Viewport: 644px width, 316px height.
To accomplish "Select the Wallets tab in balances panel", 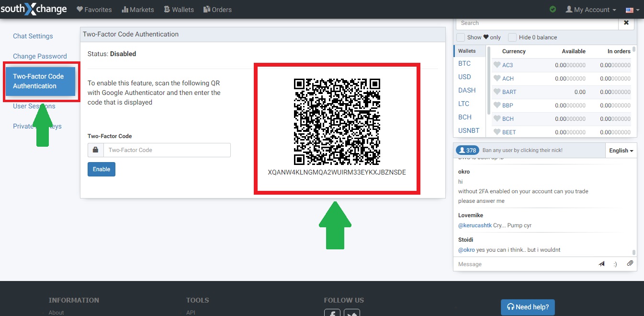I will coord(469,51).
